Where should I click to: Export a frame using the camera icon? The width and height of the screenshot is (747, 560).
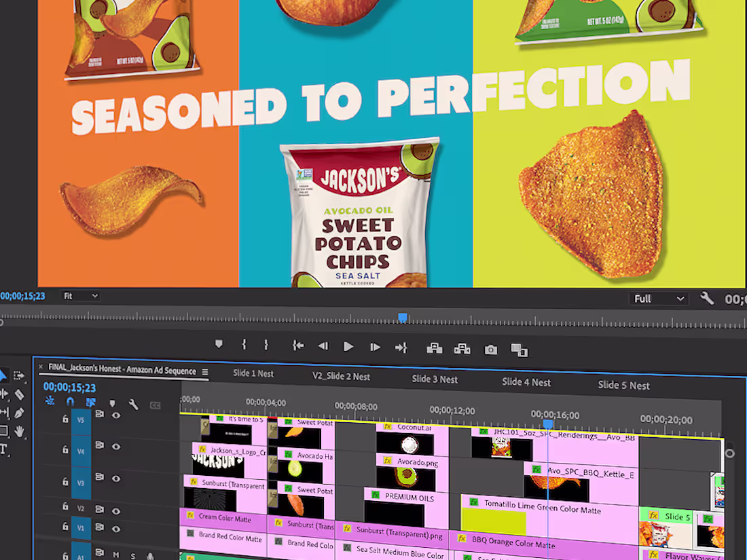coord(490,347)
